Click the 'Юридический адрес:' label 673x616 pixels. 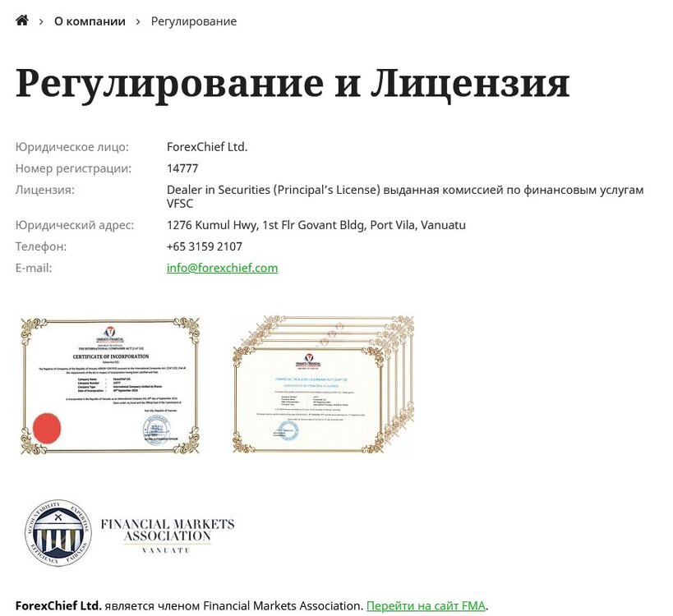[x=75, y=225]
